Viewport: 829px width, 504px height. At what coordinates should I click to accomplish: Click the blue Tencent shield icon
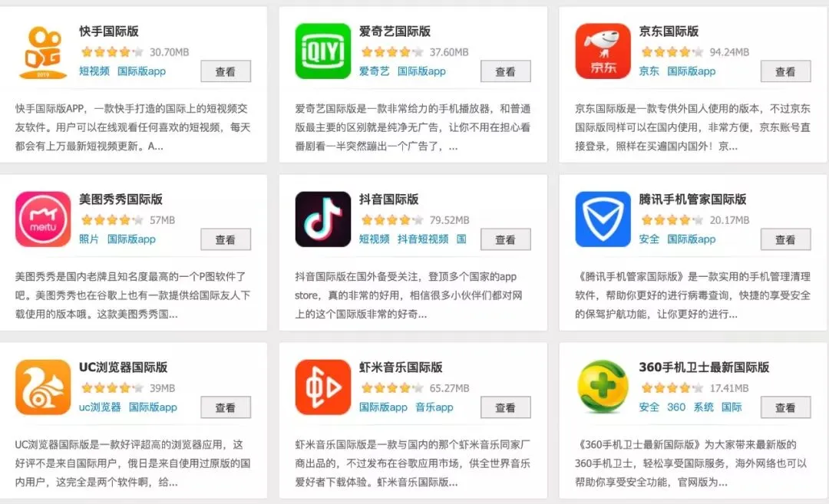(603, 219)
